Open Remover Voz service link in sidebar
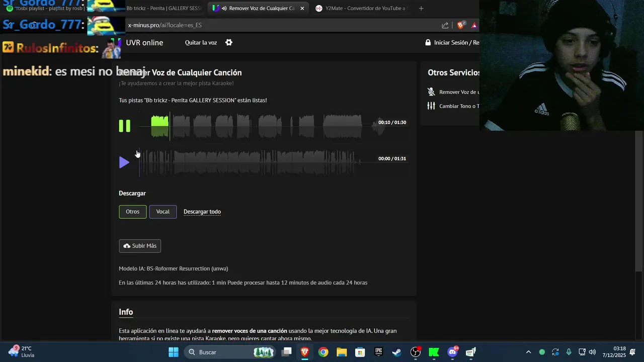Screen dimensions: 644x362 [x=459, y=92]
